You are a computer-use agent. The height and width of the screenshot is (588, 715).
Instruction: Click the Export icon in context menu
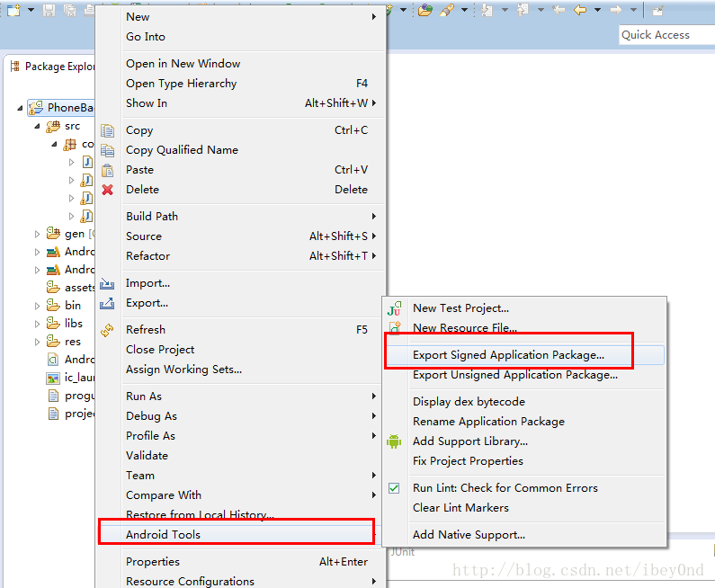(x=108, y=303)
